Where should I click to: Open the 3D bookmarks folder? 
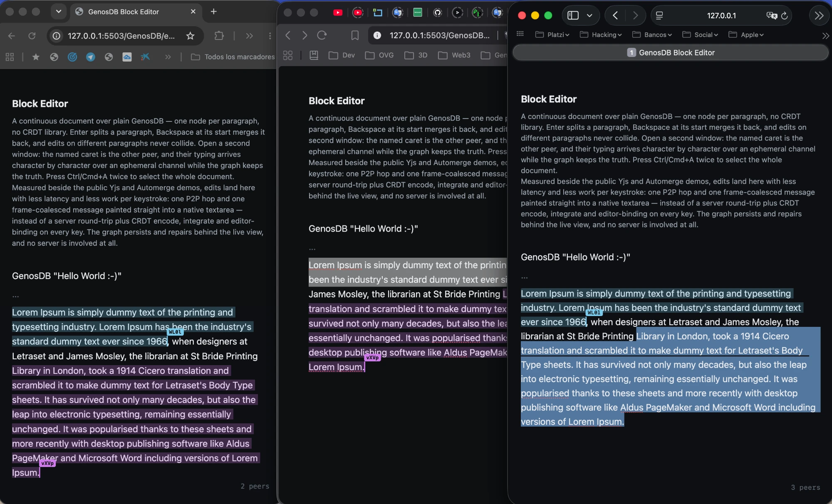click(416, 55)
